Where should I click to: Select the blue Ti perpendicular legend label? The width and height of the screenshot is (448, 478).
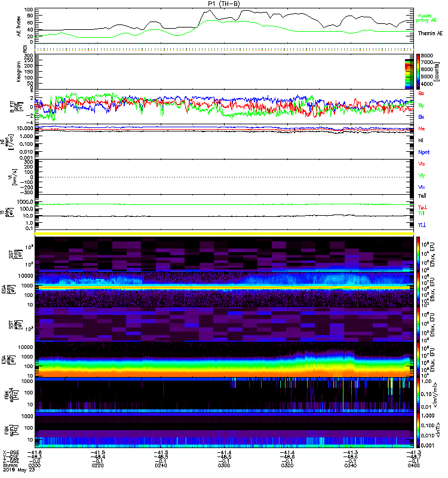pos(422,225)
